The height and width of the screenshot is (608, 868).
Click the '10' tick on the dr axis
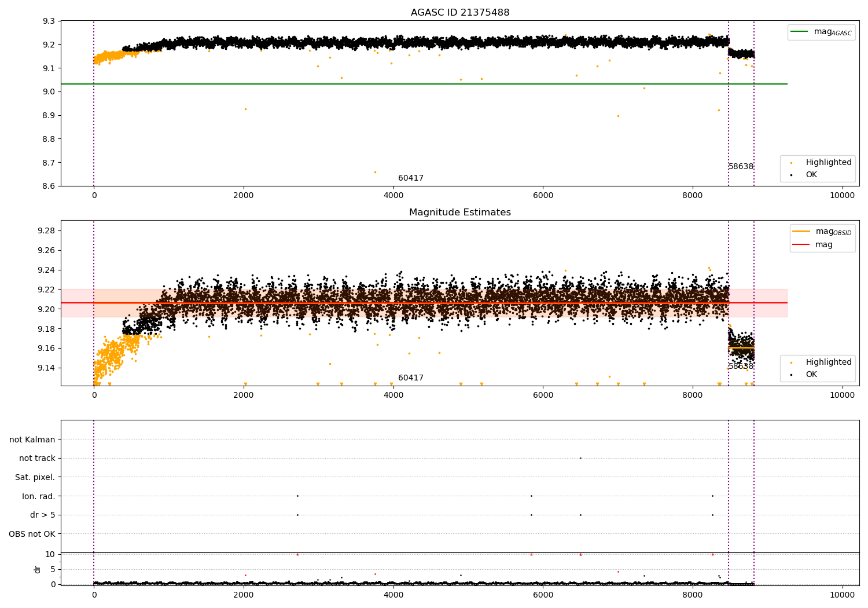pyautogui.click(x=50, y=554)
